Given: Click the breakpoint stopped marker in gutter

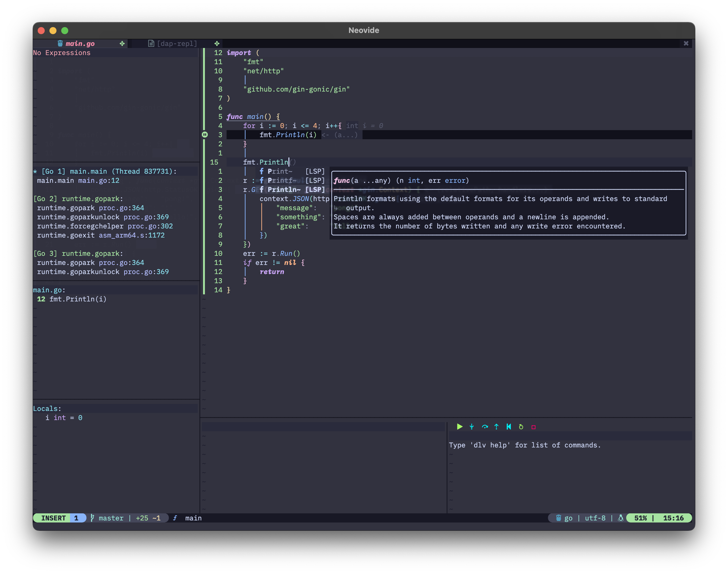Looking at the screenshot, I should (205, 135).
